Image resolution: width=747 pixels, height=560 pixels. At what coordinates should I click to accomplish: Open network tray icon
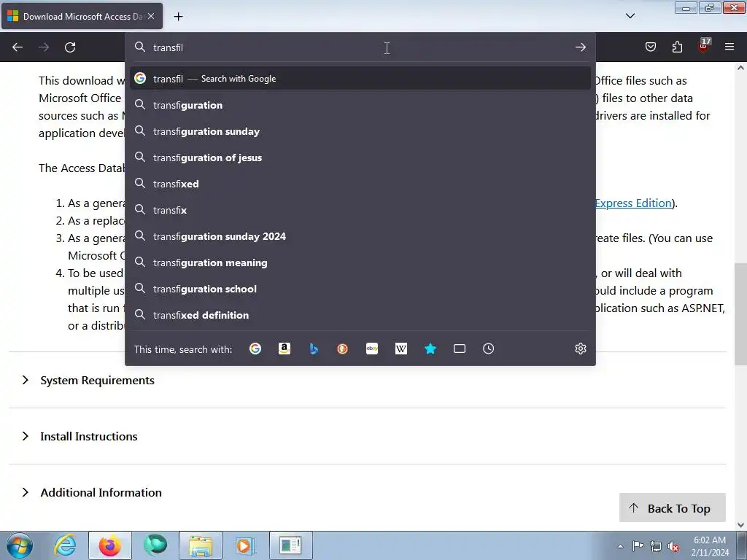tap(656, 546)
